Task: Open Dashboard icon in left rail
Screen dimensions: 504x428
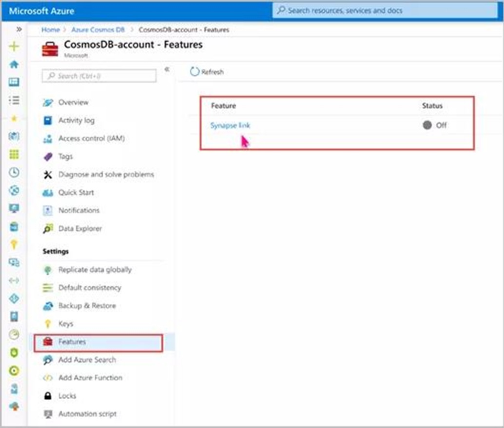Action: pos(14,82)
